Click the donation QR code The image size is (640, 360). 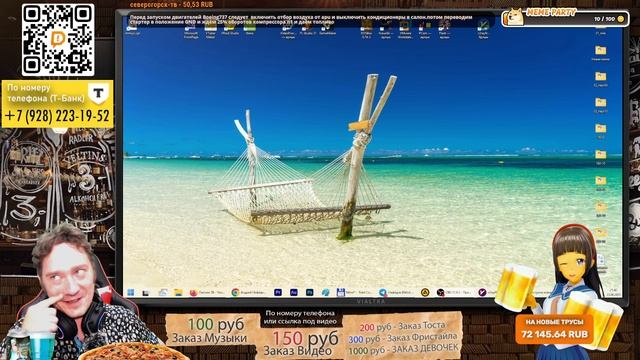click(x=58, y=40)
